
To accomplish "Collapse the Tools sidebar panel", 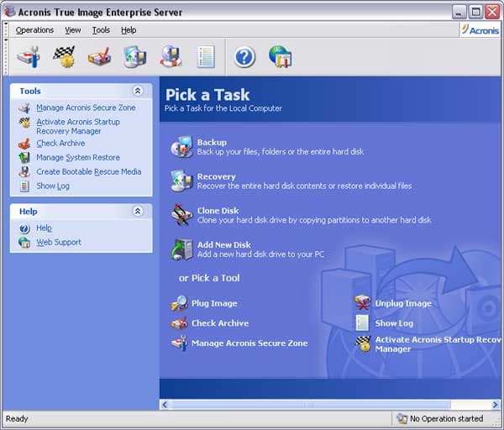I will pos(138,91).
